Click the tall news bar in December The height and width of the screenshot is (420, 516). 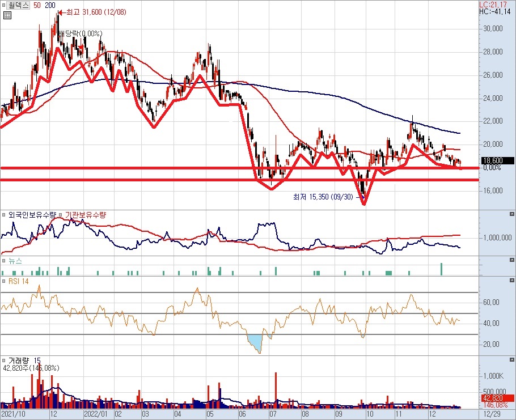coord(441,269)
